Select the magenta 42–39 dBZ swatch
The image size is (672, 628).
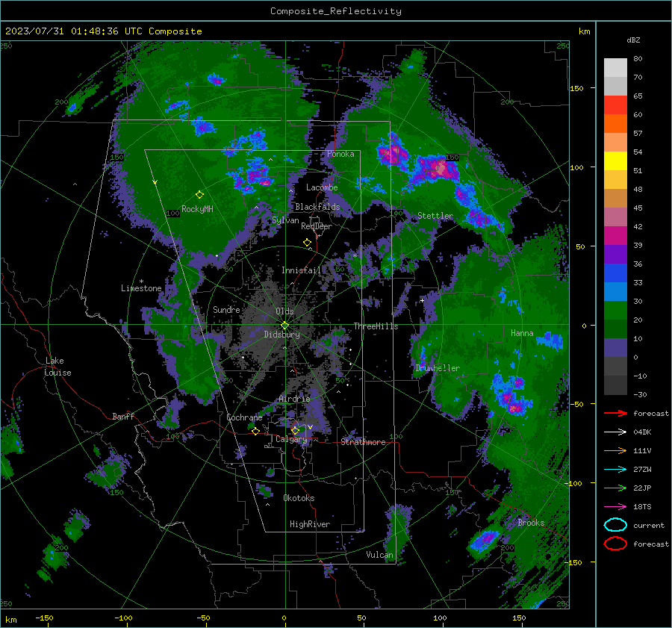pyautogui.click(x=615, y=235)
